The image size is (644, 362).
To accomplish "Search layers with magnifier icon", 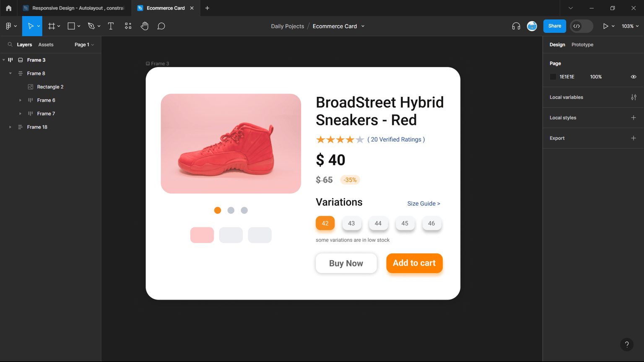I will pos(10,44).
